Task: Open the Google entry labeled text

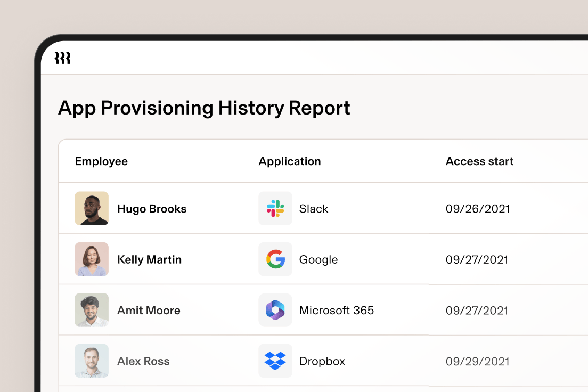Action: tap(318, 259)
